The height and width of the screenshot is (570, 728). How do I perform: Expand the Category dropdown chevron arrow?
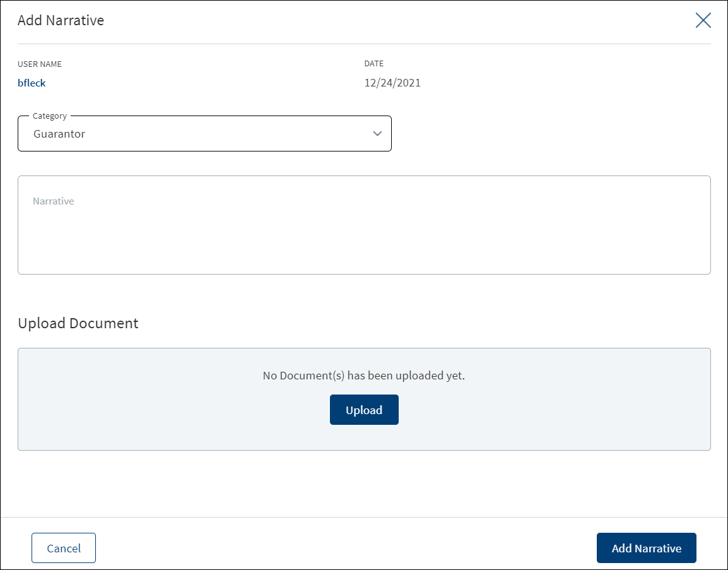pos(377,134)
